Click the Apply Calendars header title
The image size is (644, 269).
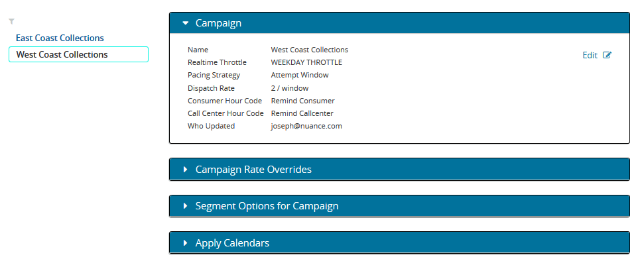coord(232,243)
